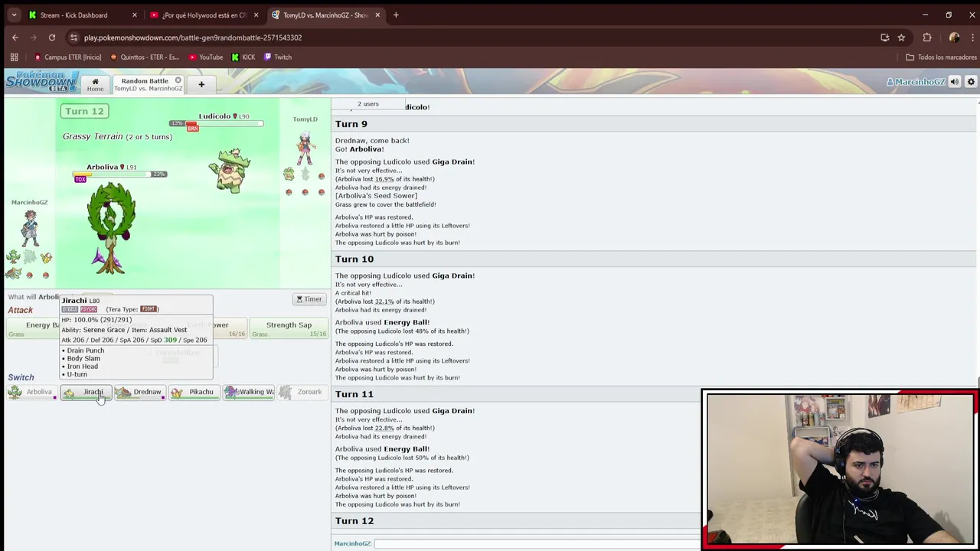980x551 pixels.
Task: Click the MarcinhoGZ trainer avatar
Action: [x=29, y=228]
